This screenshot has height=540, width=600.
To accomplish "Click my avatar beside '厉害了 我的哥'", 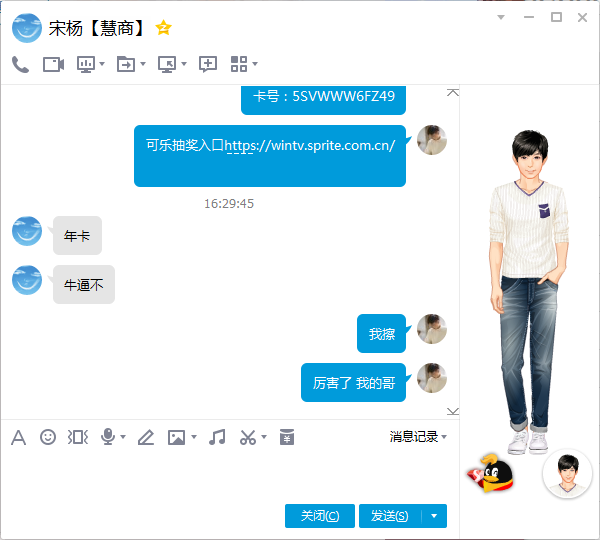I will [432, 378].
